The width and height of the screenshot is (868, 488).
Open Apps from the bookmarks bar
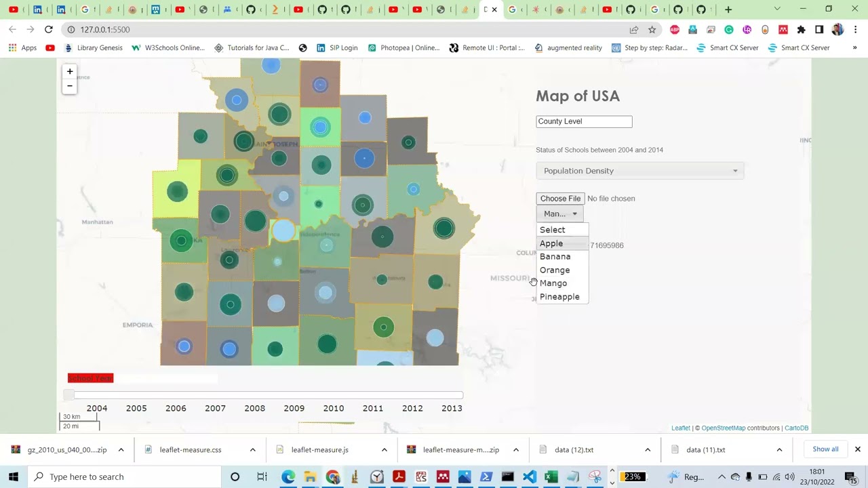click(22, 48)
